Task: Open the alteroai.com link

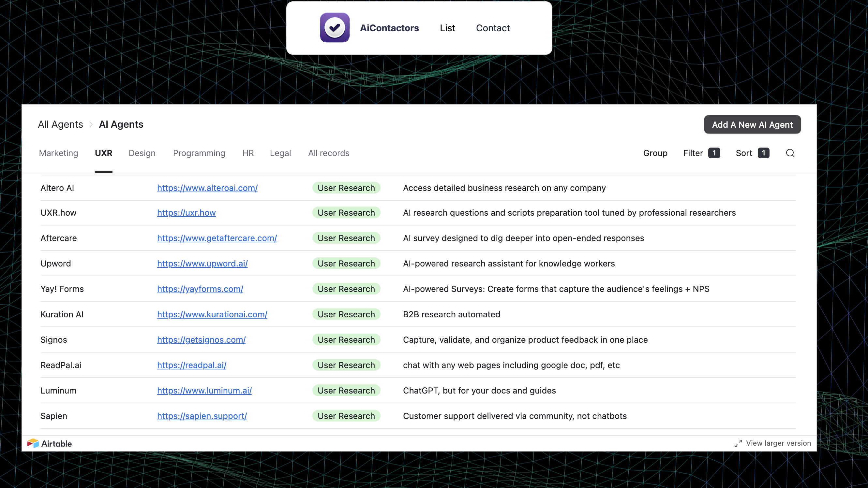Action: point(207,188)
